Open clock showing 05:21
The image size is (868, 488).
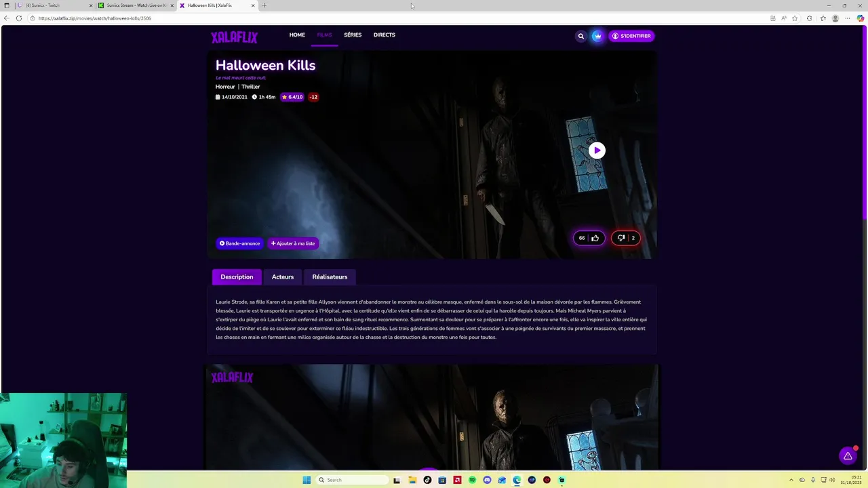[851, 480]
